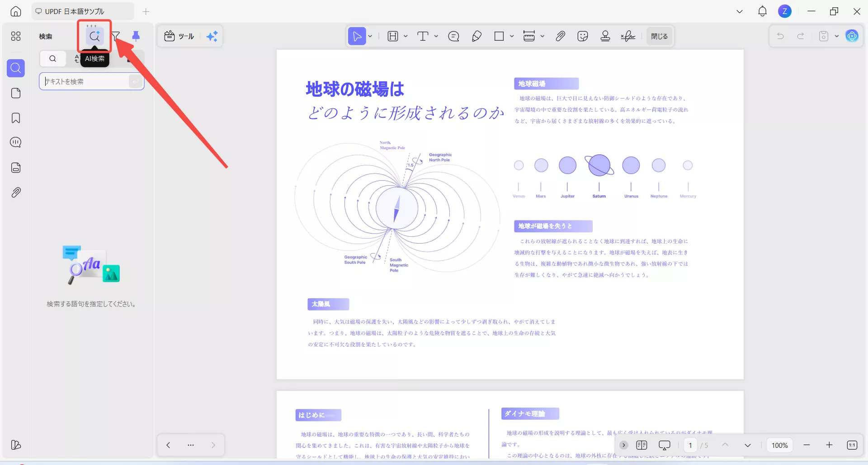Viewport: 868px width, 465px height.
Task: Go to the home screen
Action: tap(16, 11)
